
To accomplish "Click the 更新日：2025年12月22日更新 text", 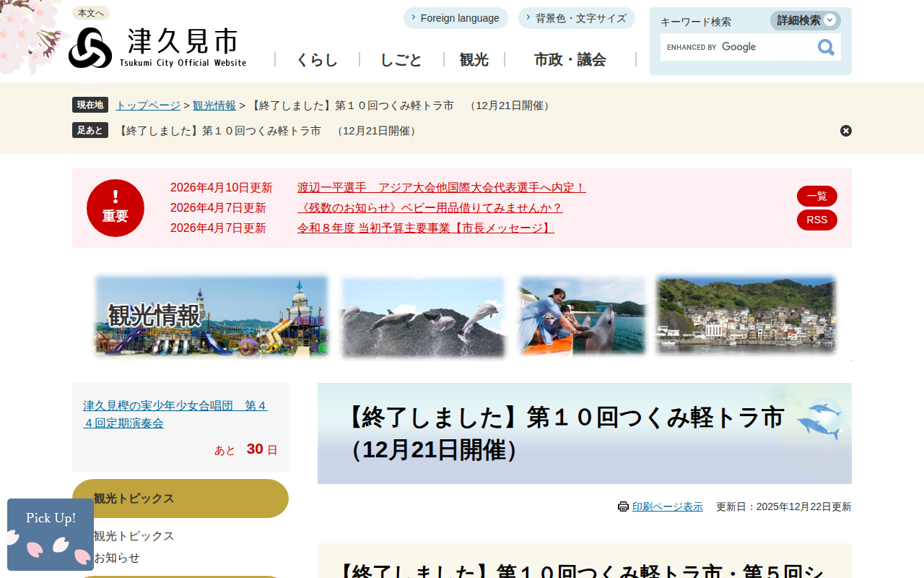I will tap(784, 506).
